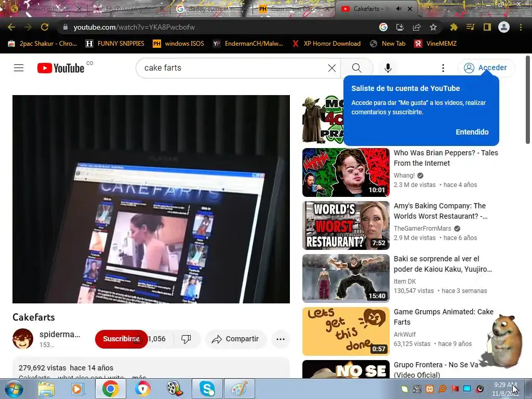Click the spiderma... channel name
The height and width of the screenshot is (399, 532).
click(x=60, y=334)
